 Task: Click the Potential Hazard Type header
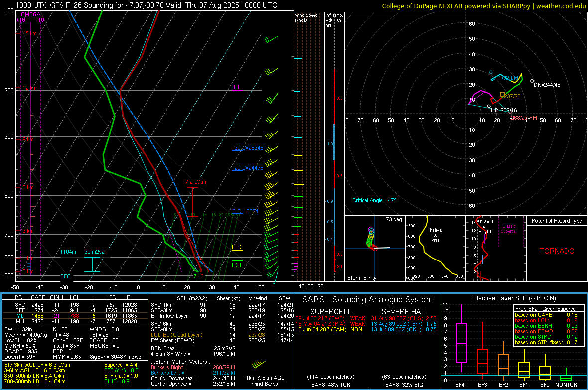[x=557, y=221]
